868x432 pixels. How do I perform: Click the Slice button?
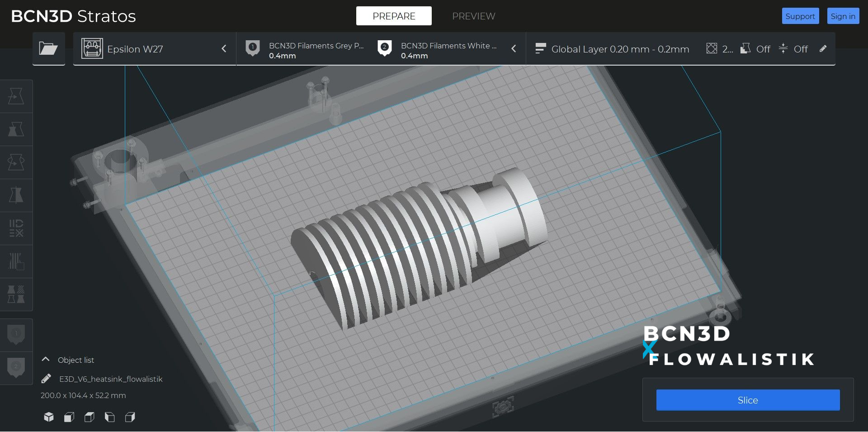(748, 400)
